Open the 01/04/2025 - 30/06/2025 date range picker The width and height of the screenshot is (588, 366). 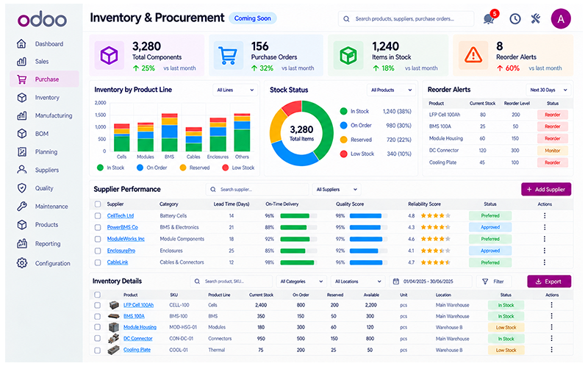431,281
